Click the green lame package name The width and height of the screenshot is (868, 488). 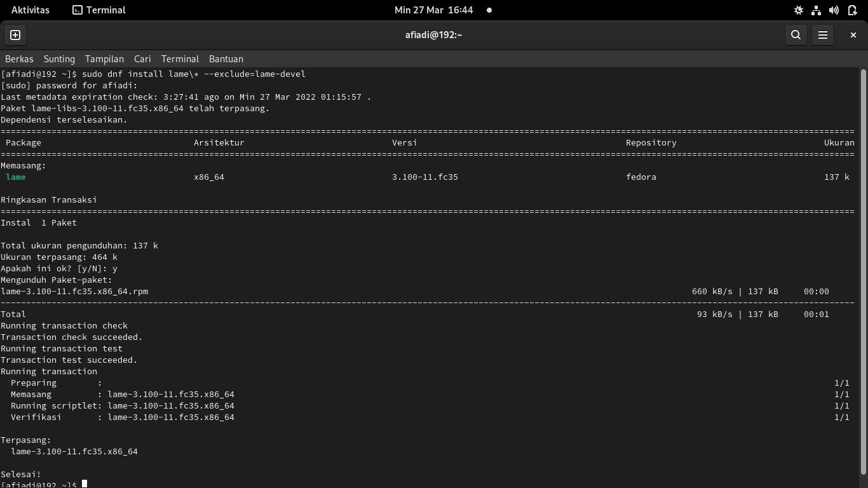click(x=16, y=177)
